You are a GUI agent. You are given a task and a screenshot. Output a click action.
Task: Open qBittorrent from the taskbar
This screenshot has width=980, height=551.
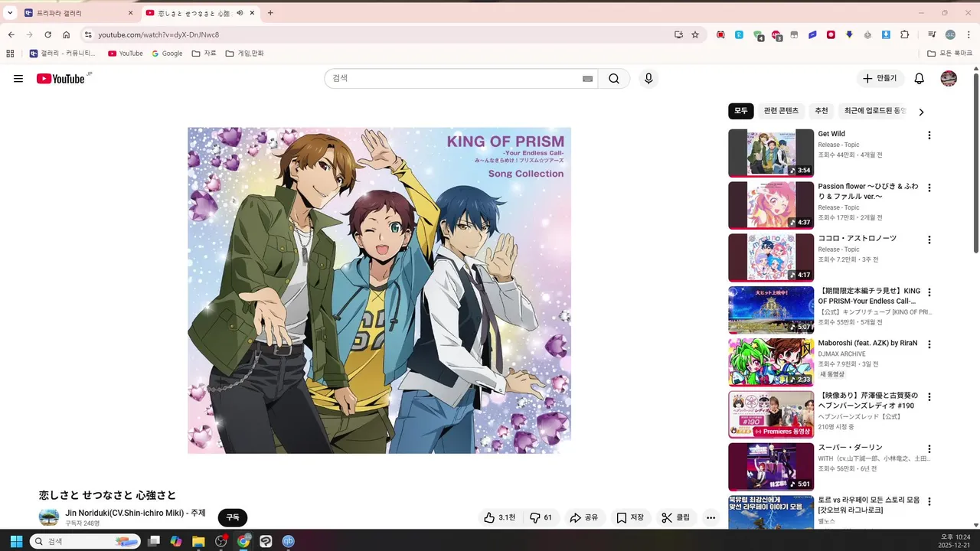tap(289, 541)
